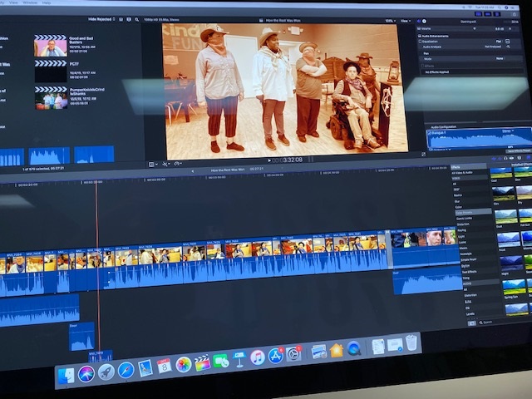Open Safari from the Dock
This screenshot has width=532, height=399.
(126, 370)
